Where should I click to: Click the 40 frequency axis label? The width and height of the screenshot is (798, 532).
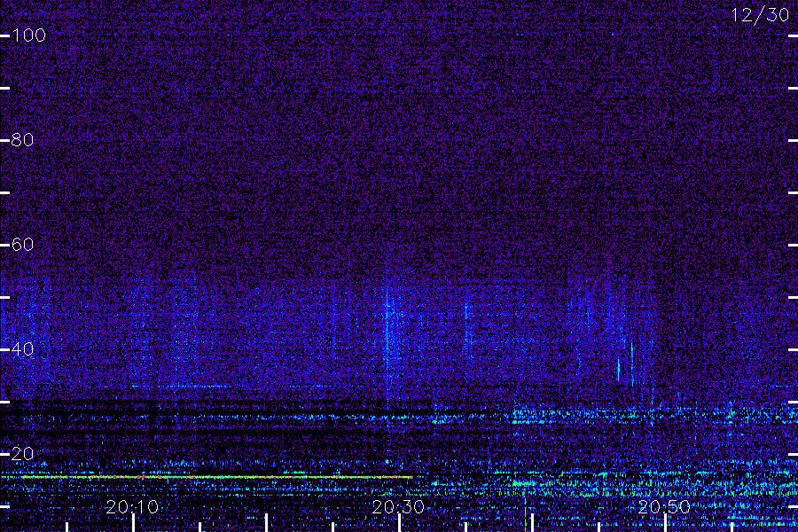[x=22, y=349]
